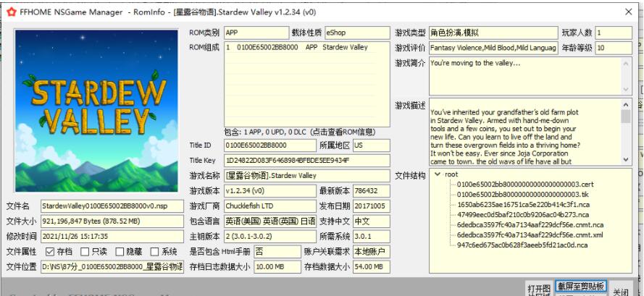Click the 游戏厂商 field Chucklefish LTD
This screenshot has width=644, height=296.
tap(270, 206)
